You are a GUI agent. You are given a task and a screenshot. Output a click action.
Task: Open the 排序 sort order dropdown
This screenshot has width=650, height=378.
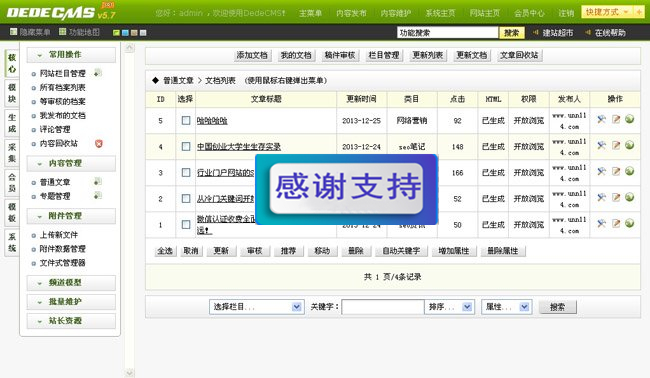[x=449, y=307]
